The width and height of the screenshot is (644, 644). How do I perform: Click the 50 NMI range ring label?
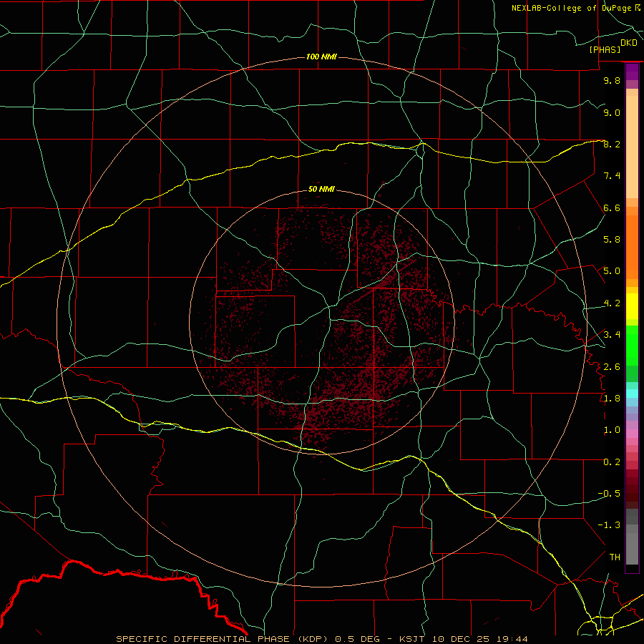321,189
